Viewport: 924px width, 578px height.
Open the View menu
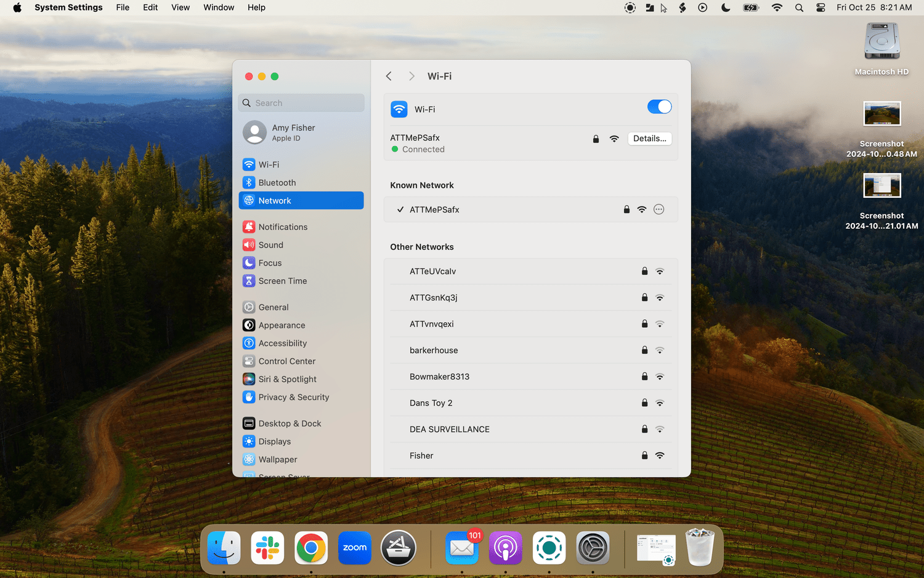pos(180,7)
